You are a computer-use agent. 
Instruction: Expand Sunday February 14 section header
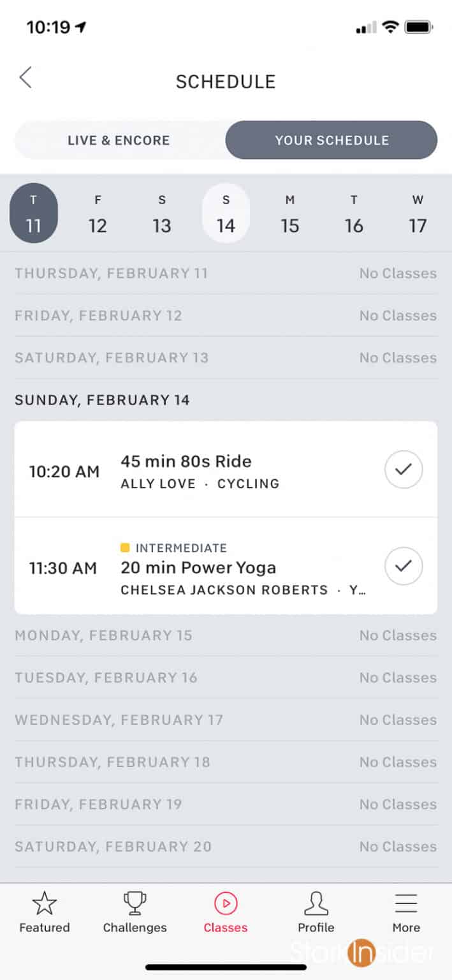103,400
